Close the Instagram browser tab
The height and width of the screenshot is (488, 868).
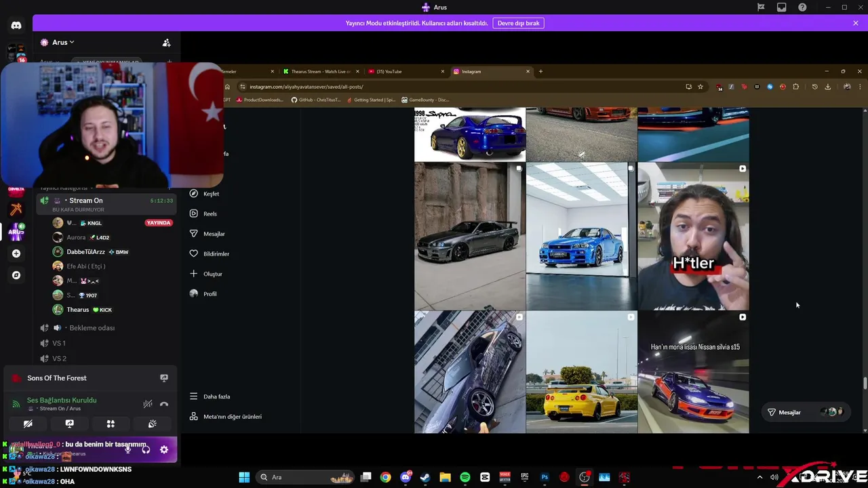pos(528,71)
